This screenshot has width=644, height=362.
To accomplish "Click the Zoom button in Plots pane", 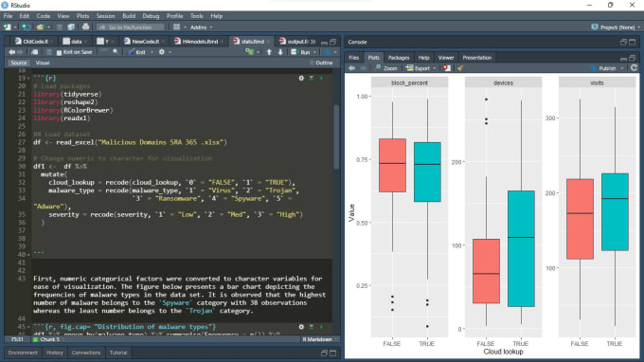I will click(386, 68).
